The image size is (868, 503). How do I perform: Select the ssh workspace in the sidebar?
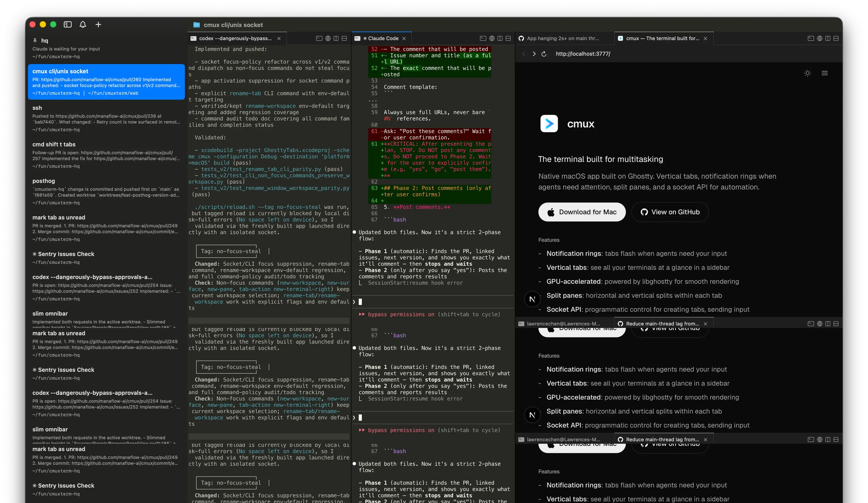106,119
